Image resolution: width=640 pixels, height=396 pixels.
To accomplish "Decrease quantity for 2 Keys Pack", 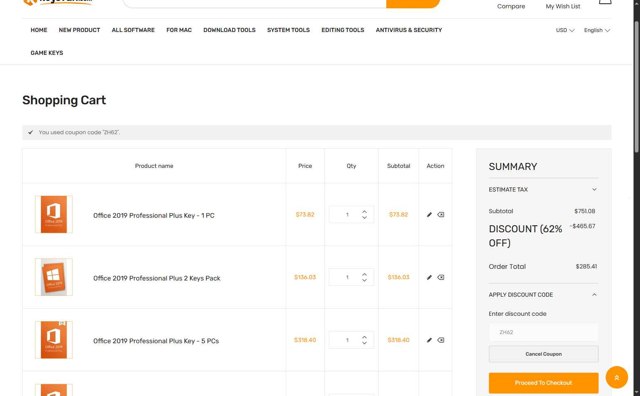I will [364, 280].
